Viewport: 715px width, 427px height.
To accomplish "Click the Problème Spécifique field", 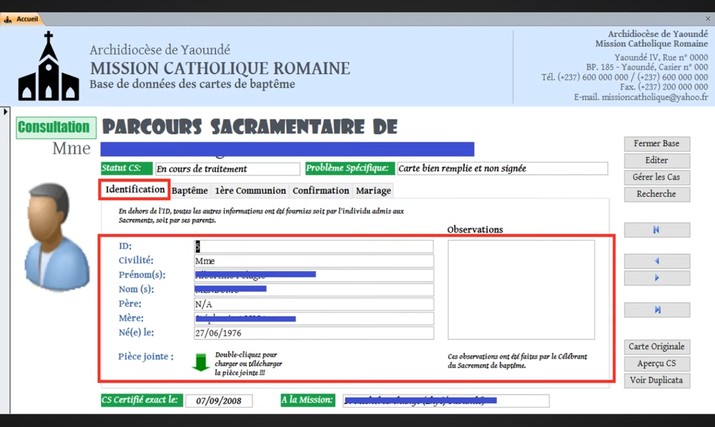I will click(503, 168).
